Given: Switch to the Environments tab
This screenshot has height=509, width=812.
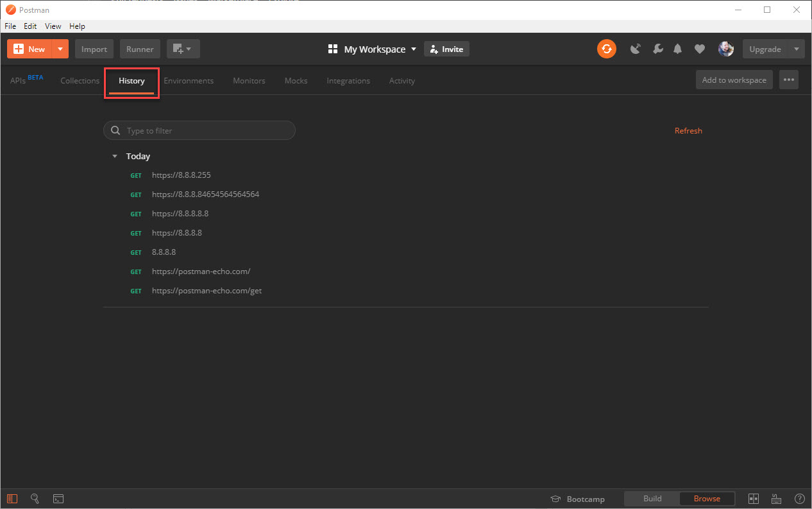Looking at the screenshot, I should tap(189, 81).
